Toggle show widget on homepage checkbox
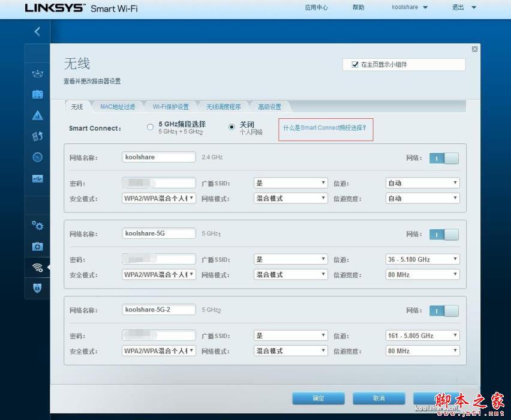The width and height of the screenshot is (511, 420). pyautogui.click(x=355, y=65)
